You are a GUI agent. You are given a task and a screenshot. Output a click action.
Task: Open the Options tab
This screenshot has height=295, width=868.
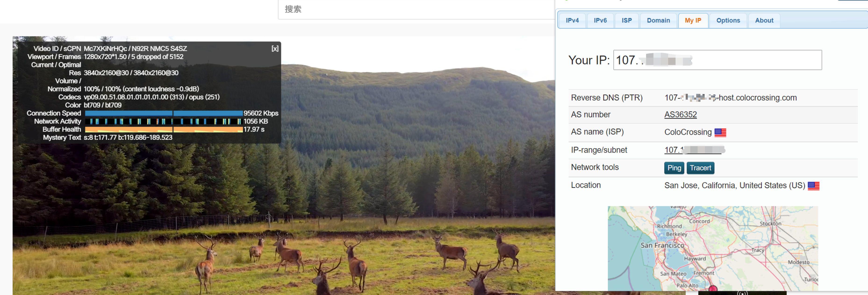[728, 21]
